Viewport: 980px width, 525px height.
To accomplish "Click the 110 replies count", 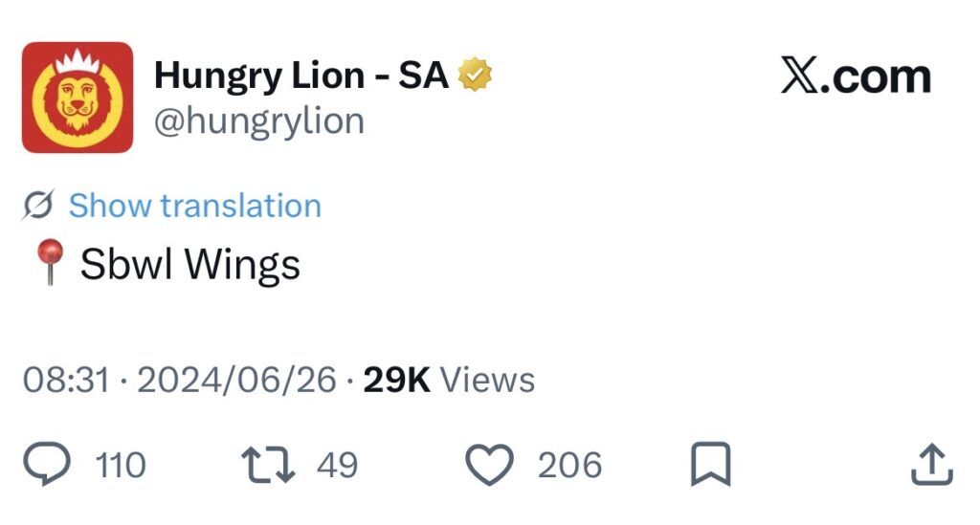I will point(121,466).
